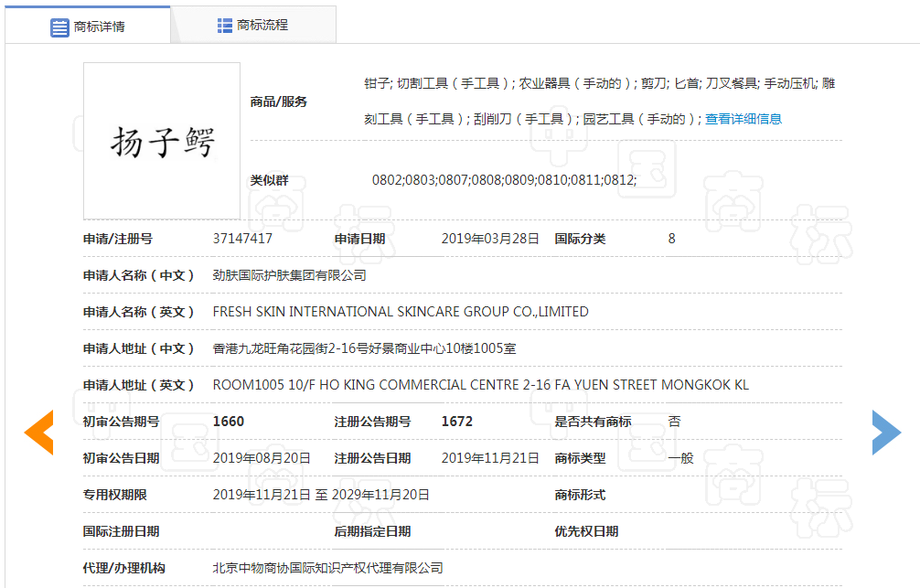This screenshot has width=920, height=588.
Task: Click the registration announcement issue number 1672
Action: (x=456, y=422)
